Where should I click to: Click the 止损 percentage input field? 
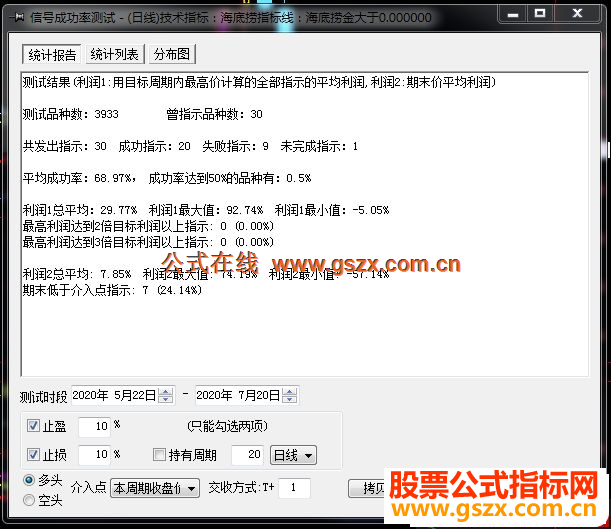pos(94,455)
